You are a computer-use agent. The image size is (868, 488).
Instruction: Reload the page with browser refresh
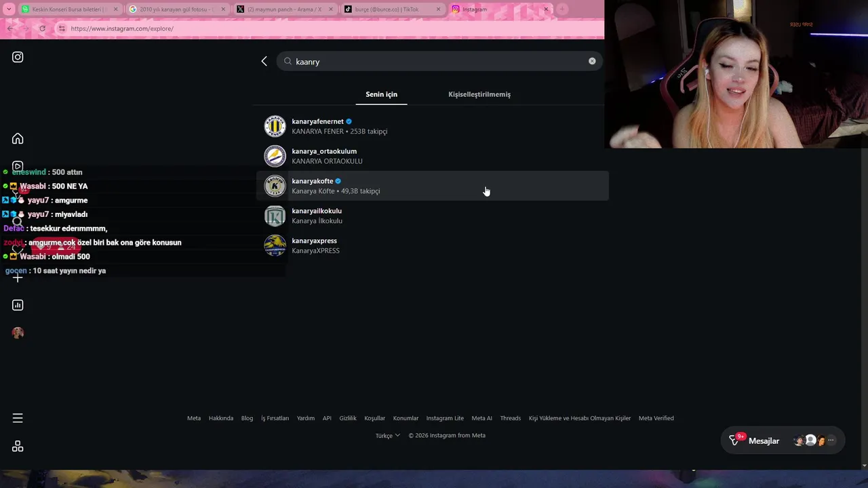tap(42, 28)
